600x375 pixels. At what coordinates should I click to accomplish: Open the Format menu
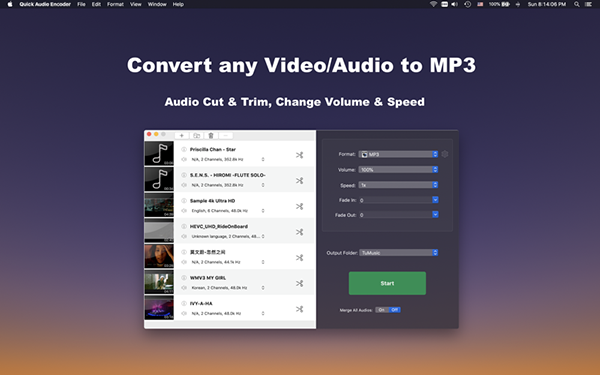point(115,4)
